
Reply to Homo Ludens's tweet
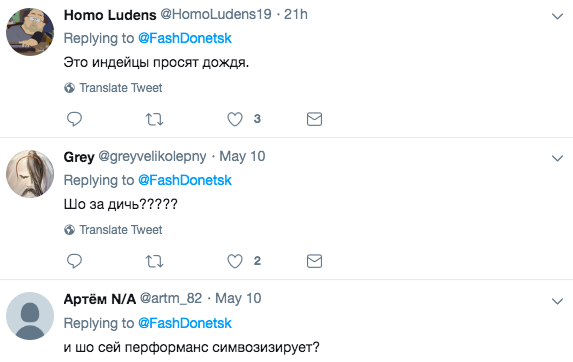coord(74,119)
